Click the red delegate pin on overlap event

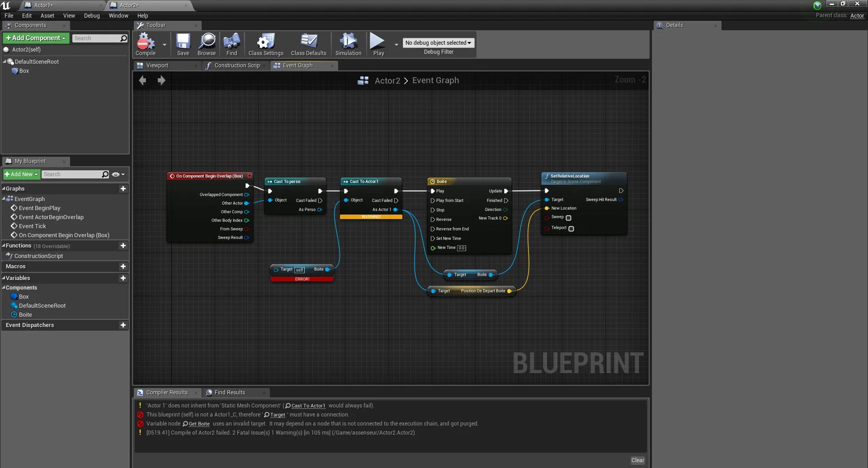click(250, 176)
